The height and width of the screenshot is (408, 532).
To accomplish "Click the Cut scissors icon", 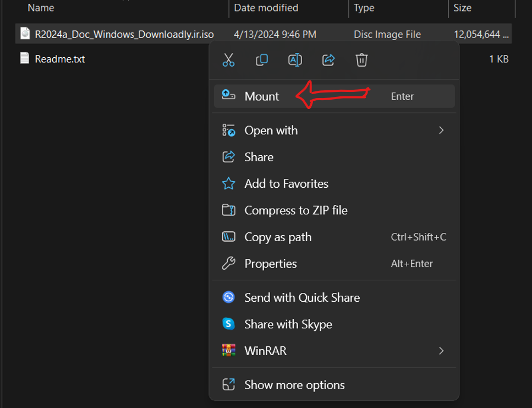I will (228, 60).
